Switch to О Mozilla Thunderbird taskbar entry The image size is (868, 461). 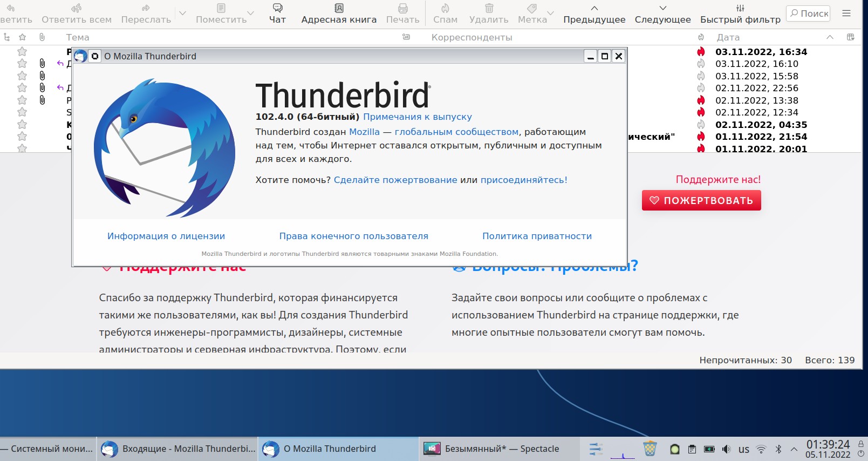point(338,449)
